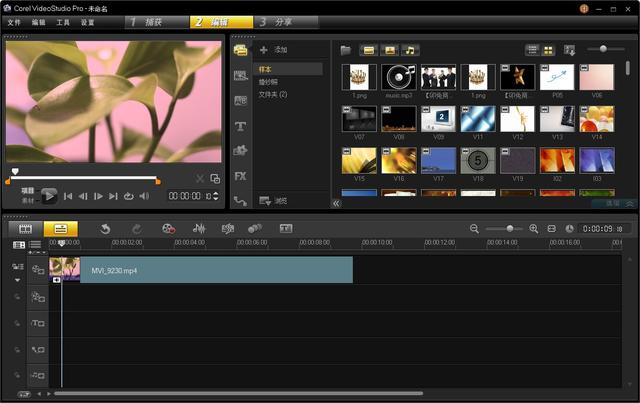The image size is (640, 403).
Task: Adjust the timeline zoom slider
Action: (504, 229)
